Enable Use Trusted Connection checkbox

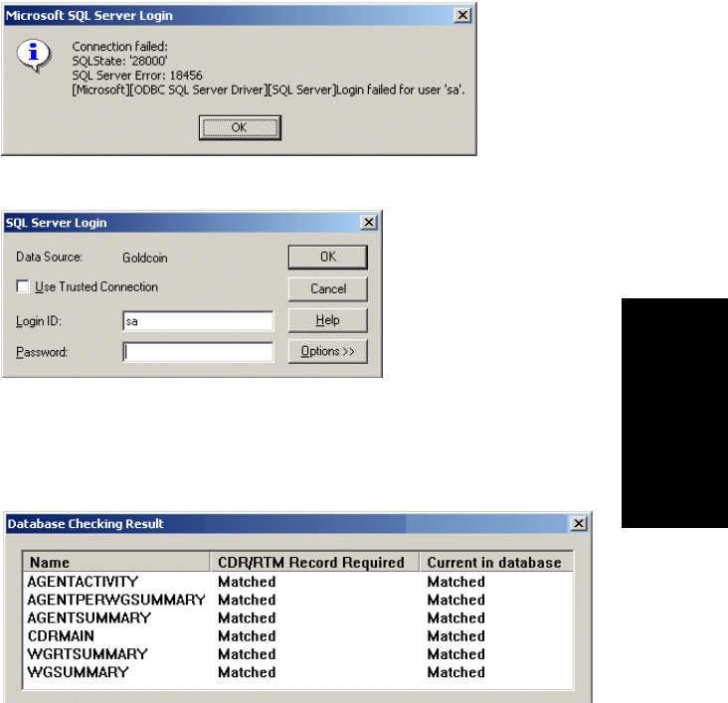point(22,286)
